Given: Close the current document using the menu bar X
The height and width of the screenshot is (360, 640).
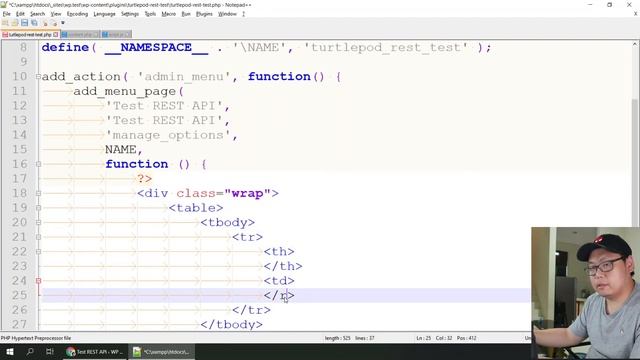Looking at the screenshot, I should [635, 14].
